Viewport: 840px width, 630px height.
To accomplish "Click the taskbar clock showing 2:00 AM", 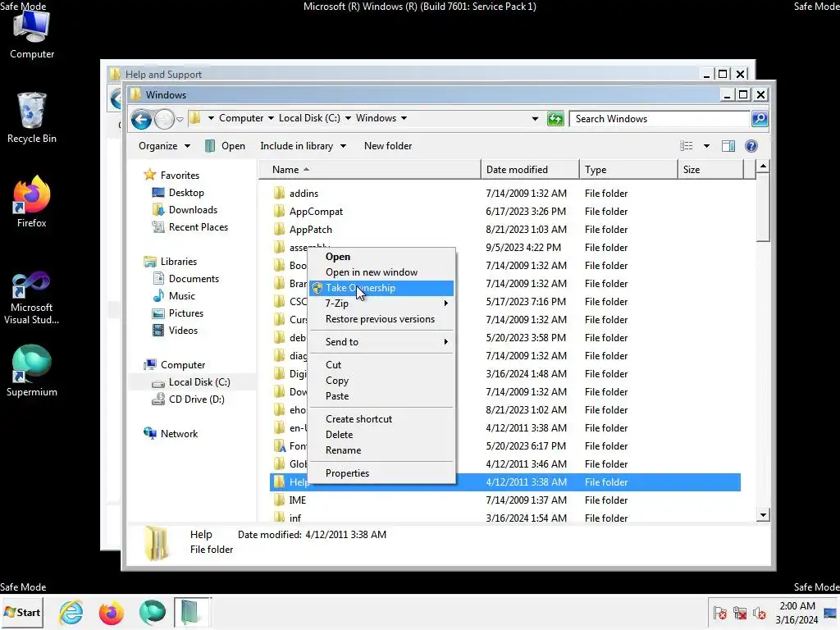I will [x=797, y=612].
